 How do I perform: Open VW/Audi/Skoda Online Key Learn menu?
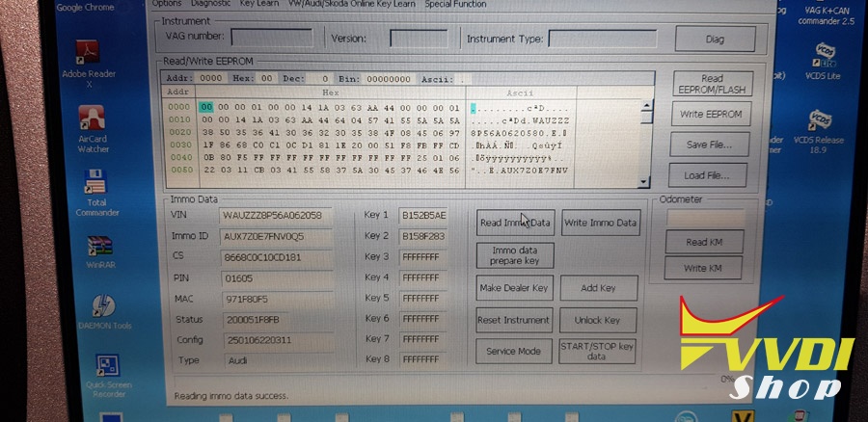click(x=351, y=4)
